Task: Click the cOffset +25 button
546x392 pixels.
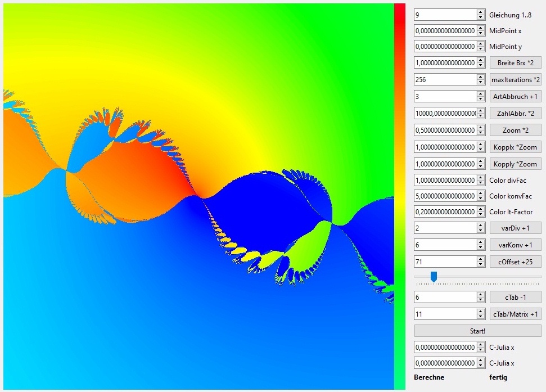Action: (516, 262)
